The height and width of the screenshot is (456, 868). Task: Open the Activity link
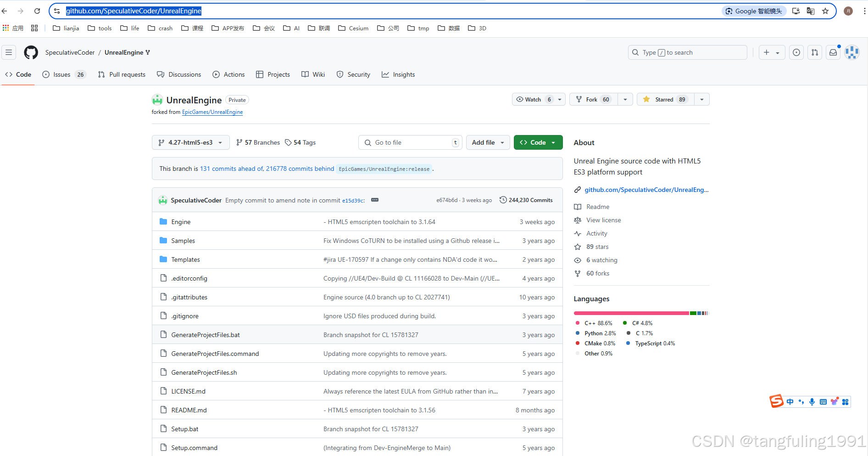coord(596,233)
